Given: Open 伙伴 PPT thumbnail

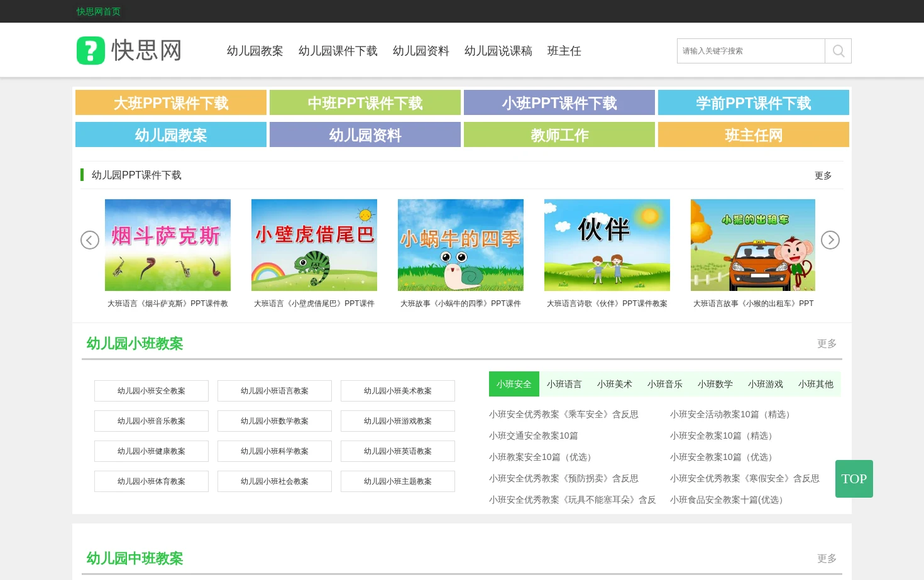Looking at the screenshot, I should coord(607,245).
